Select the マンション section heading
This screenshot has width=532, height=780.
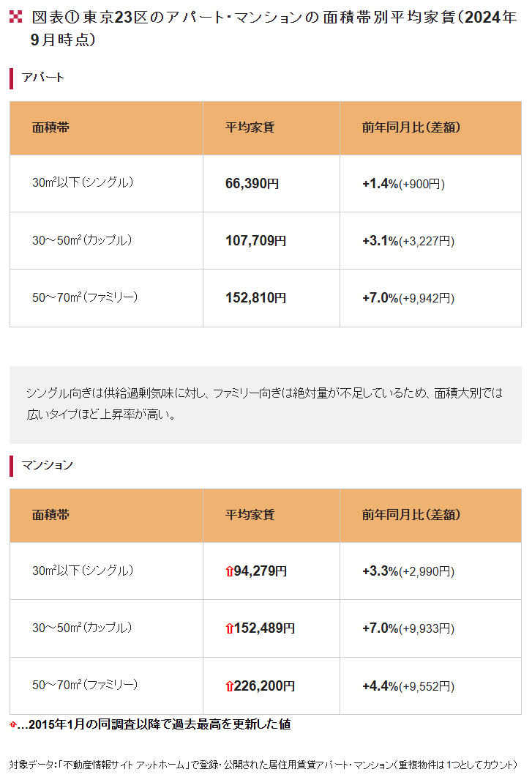[x=48, y=465]
